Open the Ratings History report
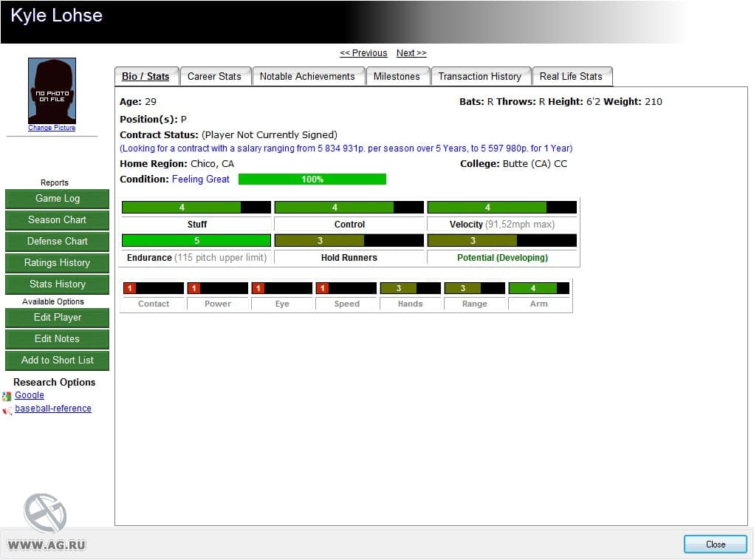 coord(57,263)
